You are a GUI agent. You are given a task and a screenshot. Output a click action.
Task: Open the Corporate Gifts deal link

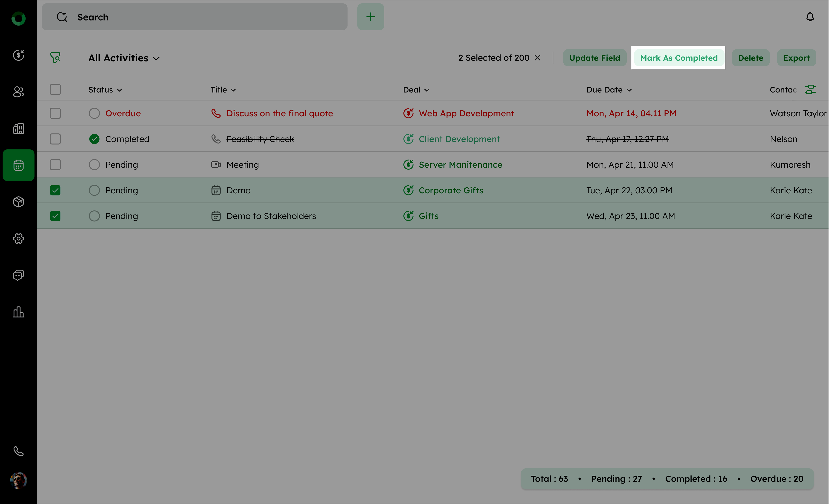pyautogui.click(x=450, y=190)
